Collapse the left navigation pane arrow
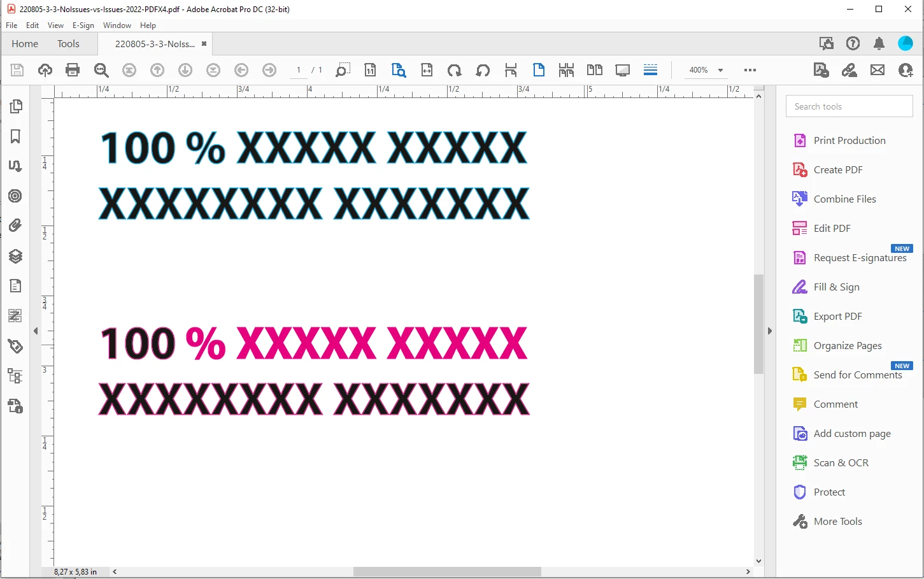Viewport: 924px width, 579px height. [36, 331]
